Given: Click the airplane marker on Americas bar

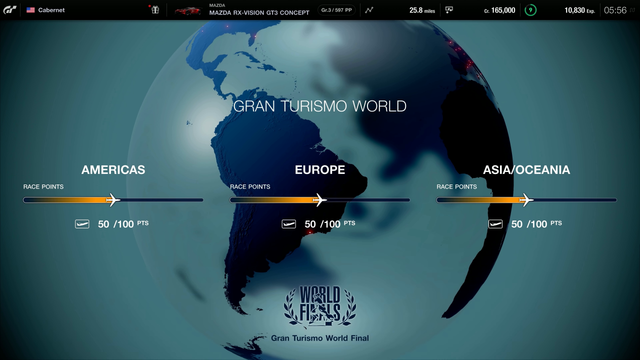Looking at the screenshot, I should 113,200.
